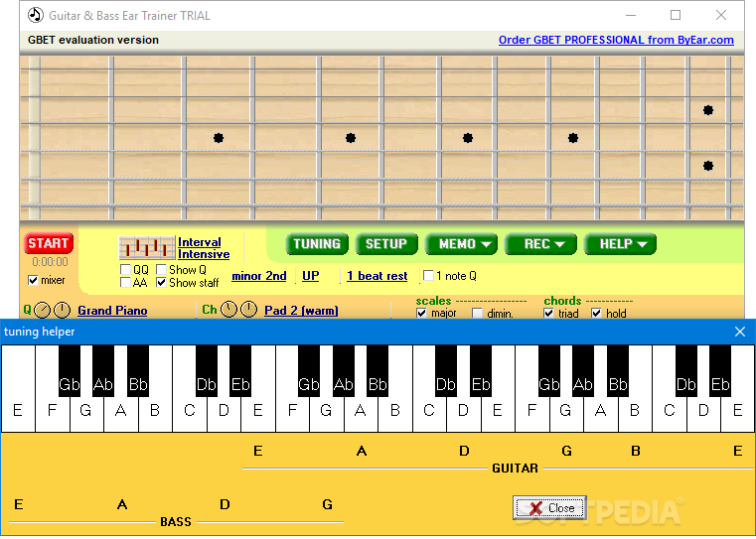The image size is (756, 539).
Task: Uncheck the Show staff checkbox
Action: tap(161, 283)
